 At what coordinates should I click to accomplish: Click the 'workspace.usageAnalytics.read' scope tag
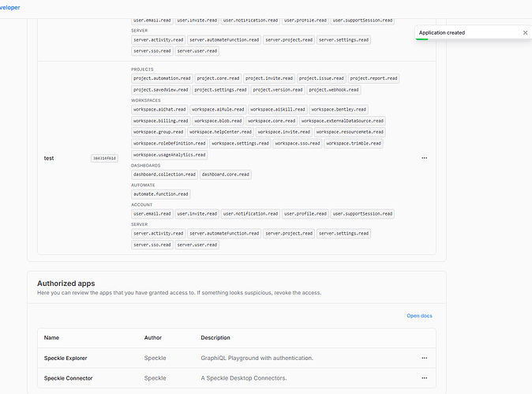(169, 155)
